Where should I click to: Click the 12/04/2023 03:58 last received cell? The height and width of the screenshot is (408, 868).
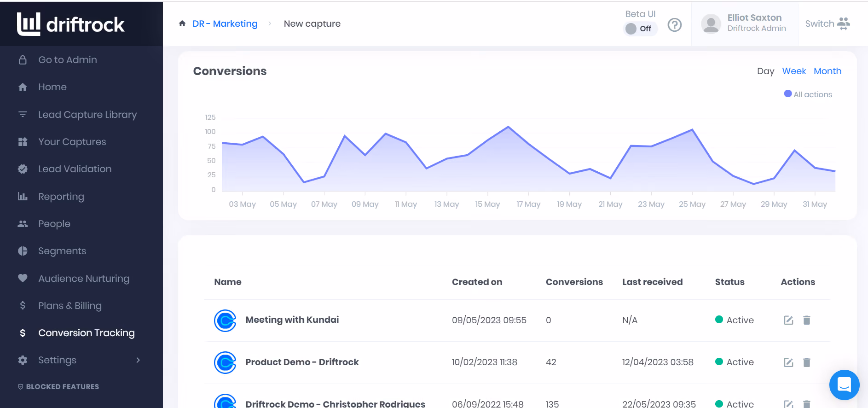click(x=658, y=362)
